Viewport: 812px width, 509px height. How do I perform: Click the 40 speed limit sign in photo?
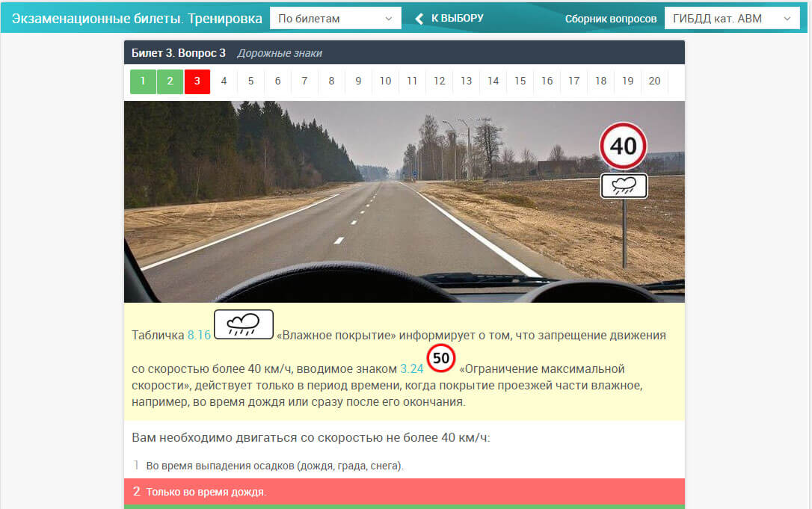pos(623,146)
